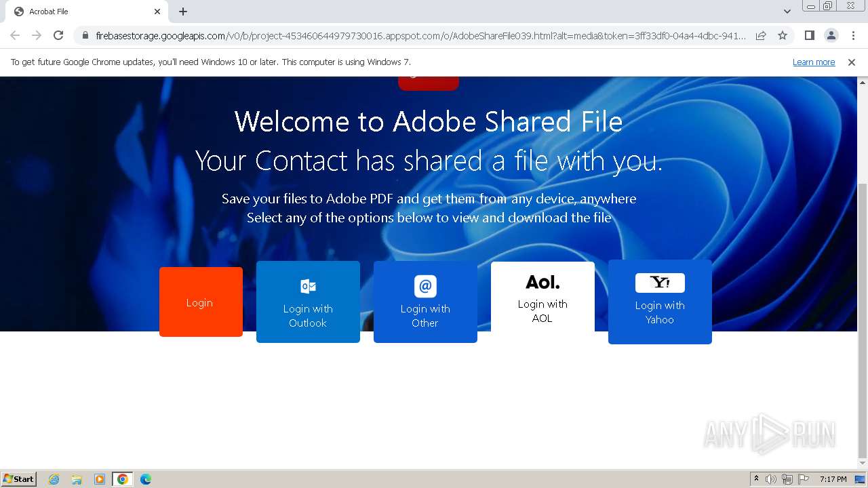Screen dimensions: 868x488
Task: Open a new browser tab
Action: [183, 12]
